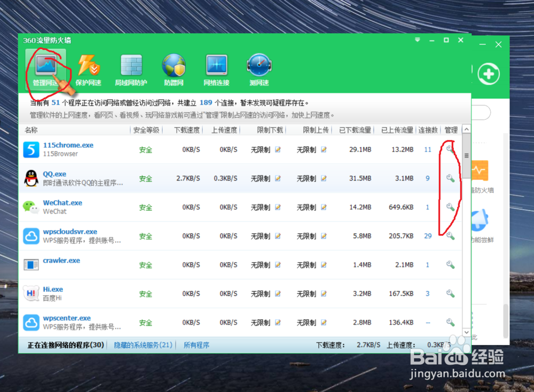Sort by 已上传流量 column header

coord(397,130)
